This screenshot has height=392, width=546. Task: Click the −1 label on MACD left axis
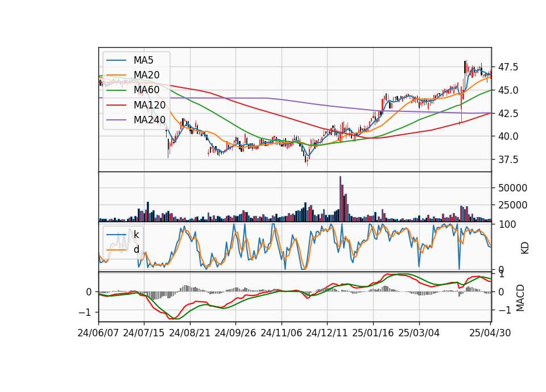(85, 312)
